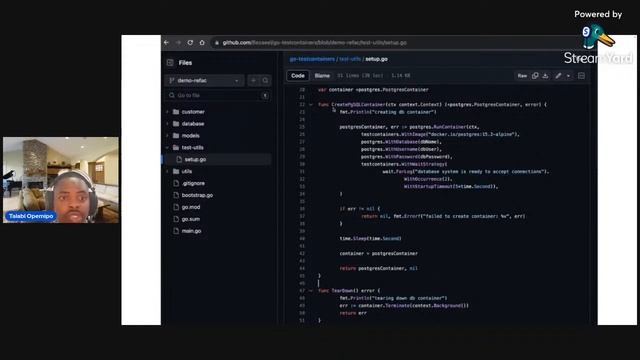The image size is (640, 360).
Task: Expand the utils folder chevron
Action: pos(167,171)
